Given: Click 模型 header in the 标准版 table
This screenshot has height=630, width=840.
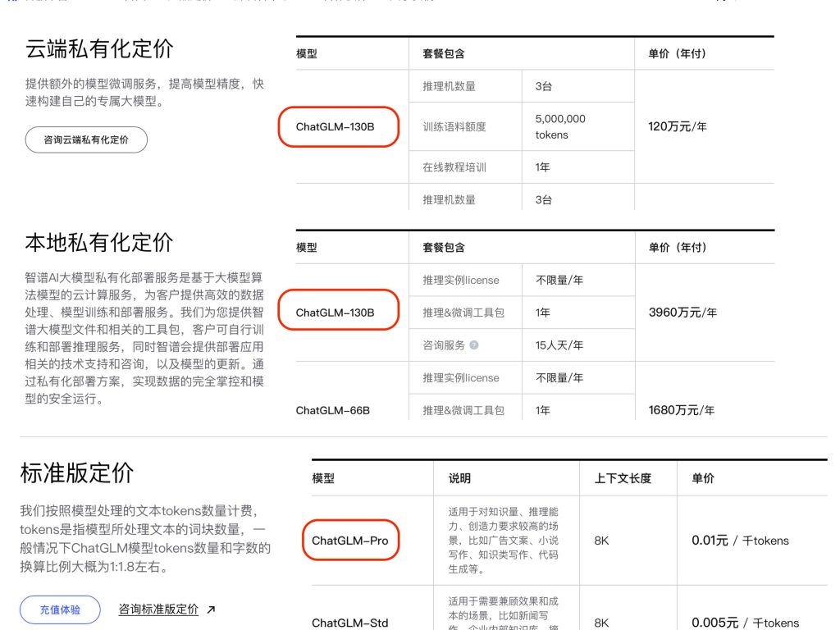Looking at the screenshot, I should (x=323, y=478).
